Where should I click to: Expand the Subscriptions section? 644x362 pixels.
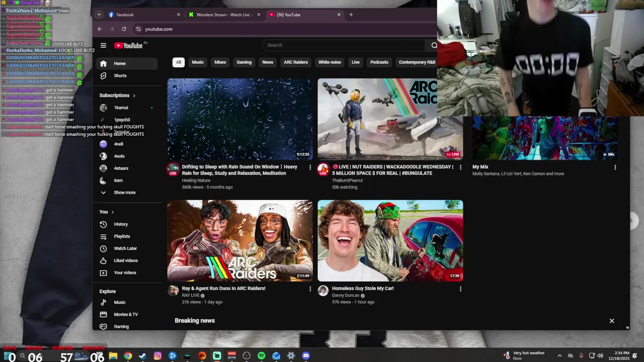point(117,96)
